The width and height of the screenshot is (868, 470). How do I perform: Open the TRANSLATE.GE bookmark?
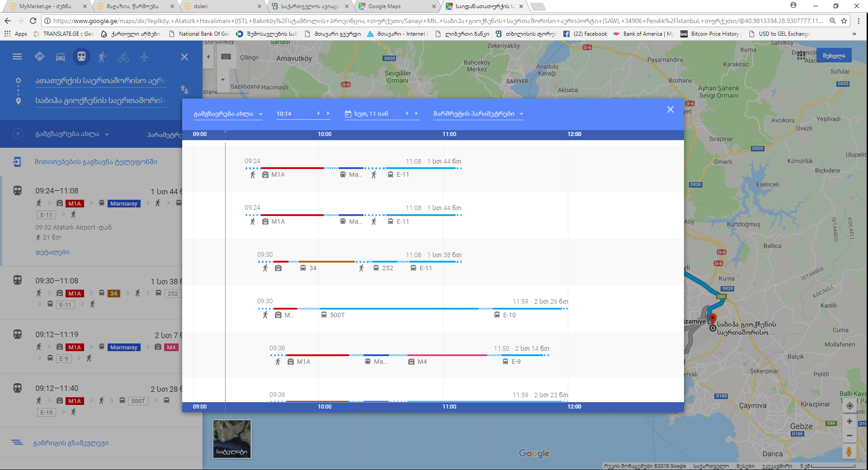coord(64,34)
